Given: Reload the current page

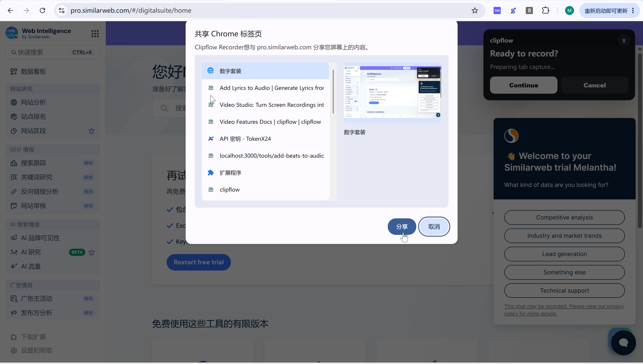Looking at the screenshot, I should 42,10.
